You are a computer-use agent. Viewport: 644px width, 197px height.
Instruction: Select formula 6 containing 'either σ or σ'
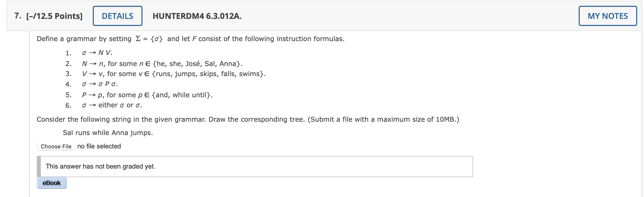[x=112, y=105]
